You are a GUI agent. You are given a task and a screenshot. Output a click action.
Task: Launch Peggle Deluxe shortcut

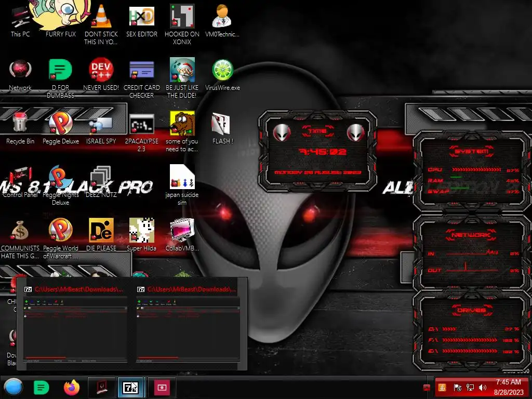[x=61, y=128]
